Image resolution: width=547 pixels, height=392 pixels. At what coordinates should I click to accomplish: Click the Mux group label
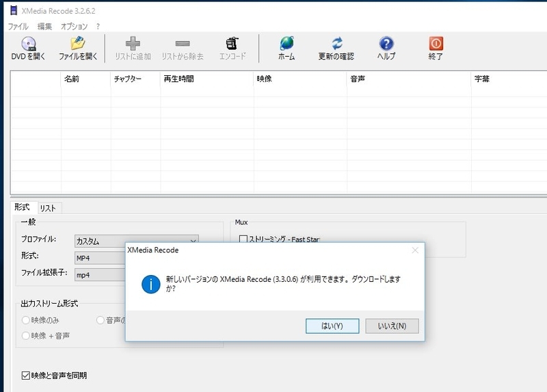coord(241,222)
